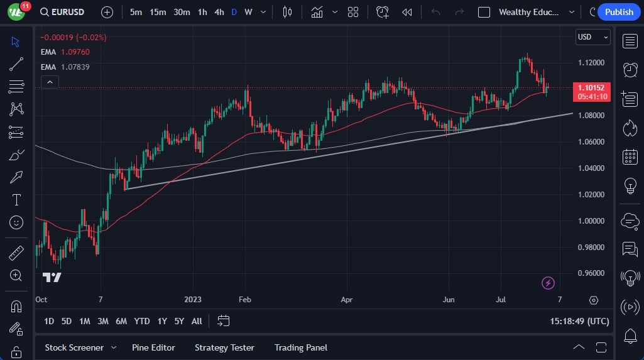Toggle the fullscreen square checkbox in toolbar
Viewport: 644px width, 360px height.
tap(484, 12)
